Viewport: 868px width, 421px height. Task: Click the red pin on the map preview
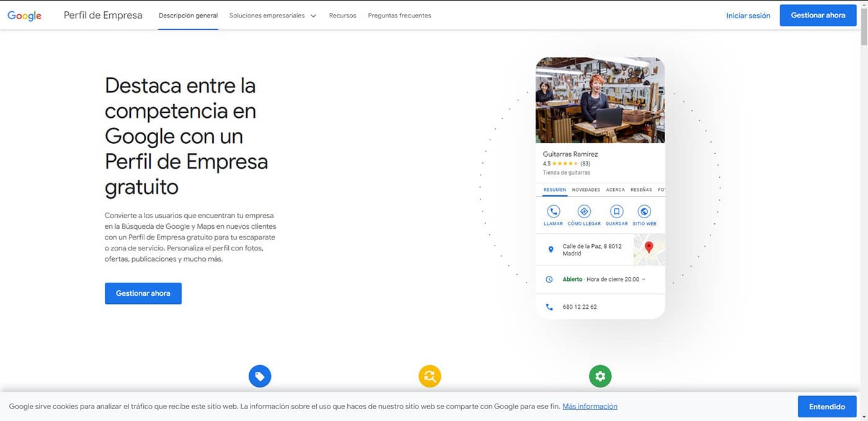[x=649, y=246]
